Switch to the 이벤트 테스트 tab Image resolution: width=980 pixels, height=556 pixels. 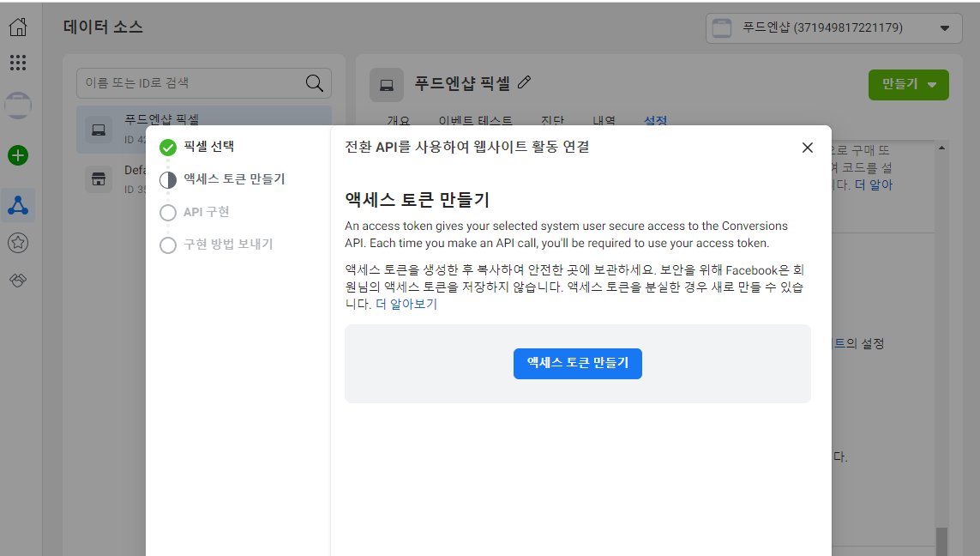coord(476,120)
